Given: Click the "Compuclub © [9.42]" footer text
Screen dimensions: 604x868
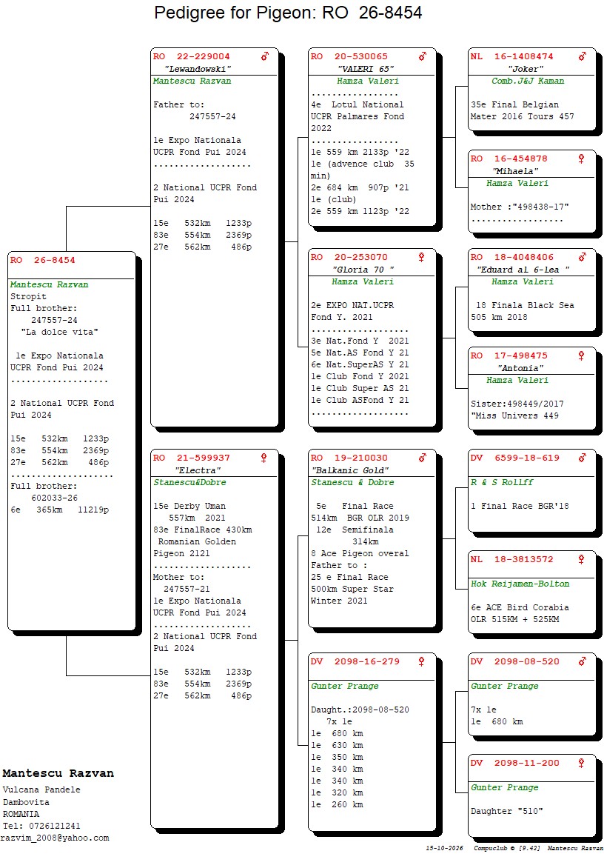Looking at the screenshot, I should (507, 847).
